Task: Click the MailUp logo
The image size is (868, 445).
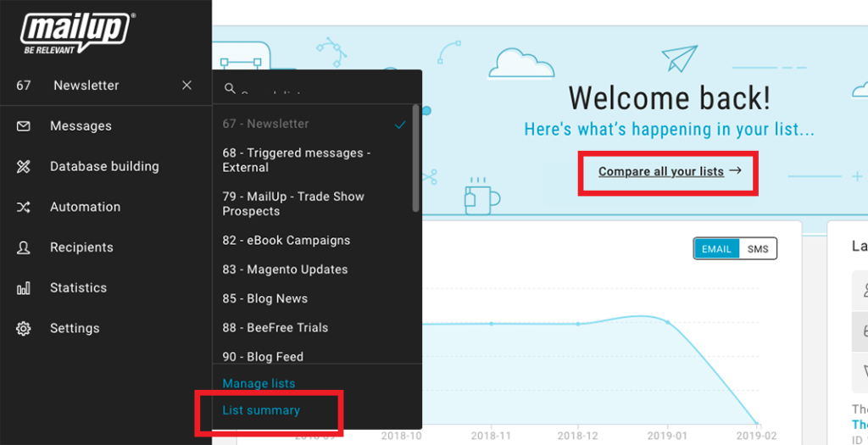Action: coord(77,33)
